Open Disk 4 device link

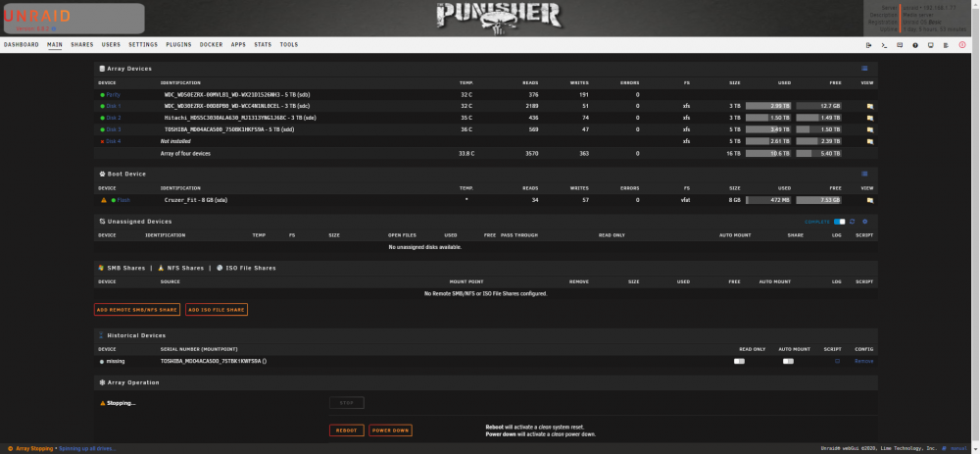114,141
